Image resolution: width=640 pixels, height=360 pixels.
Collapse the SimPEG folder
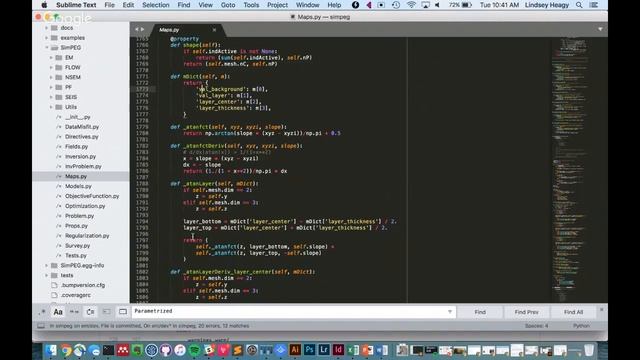(47, 48)
